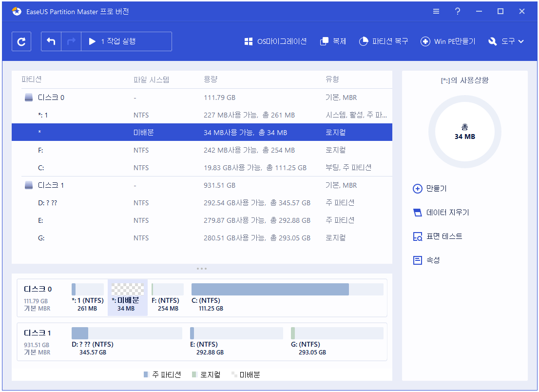The height and width of the screenshot is (392, 539).
Task: Select the 복제 (clone) toolbar icon
Action: (x=333, y=41)
